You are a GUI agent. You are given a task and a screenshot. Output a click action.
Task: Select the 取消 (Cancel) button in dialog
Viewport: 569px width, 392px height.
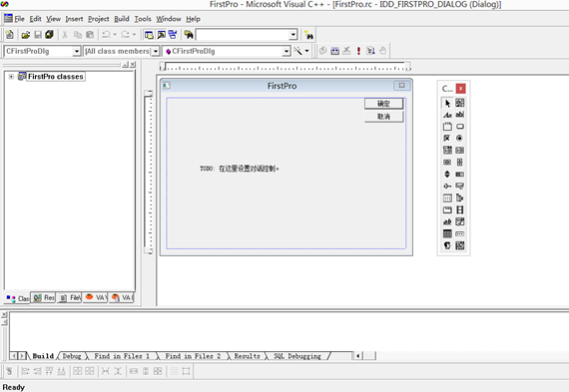click(383, 117)
